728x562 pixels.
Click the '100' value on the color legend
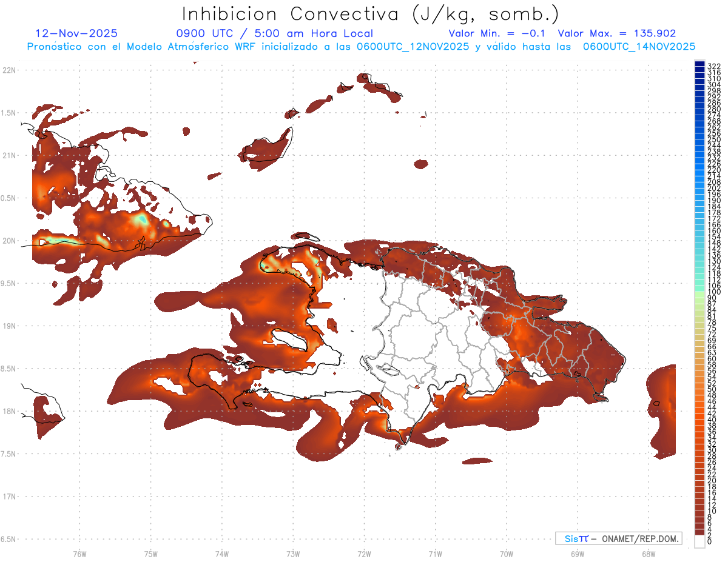point(713,292)
